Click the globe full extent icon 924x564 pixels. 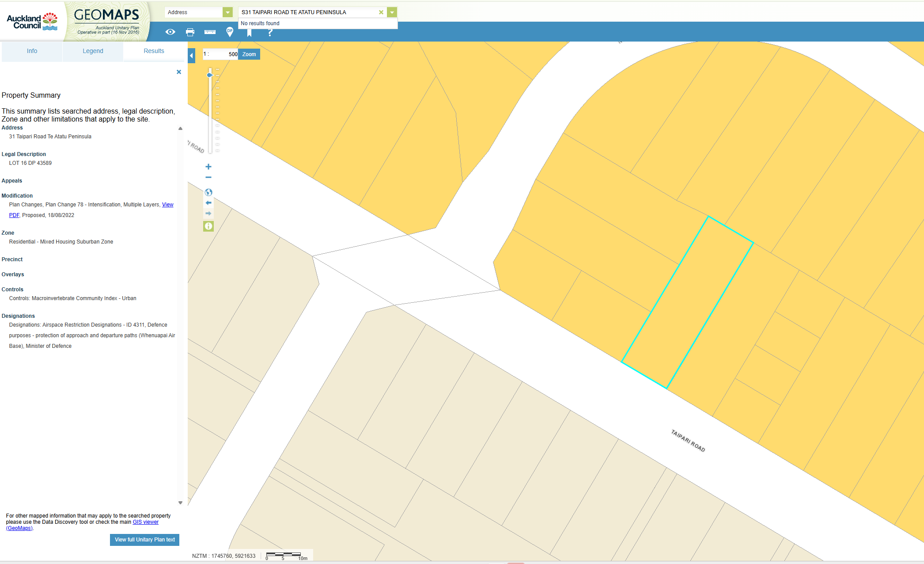[x=208, y=192]
